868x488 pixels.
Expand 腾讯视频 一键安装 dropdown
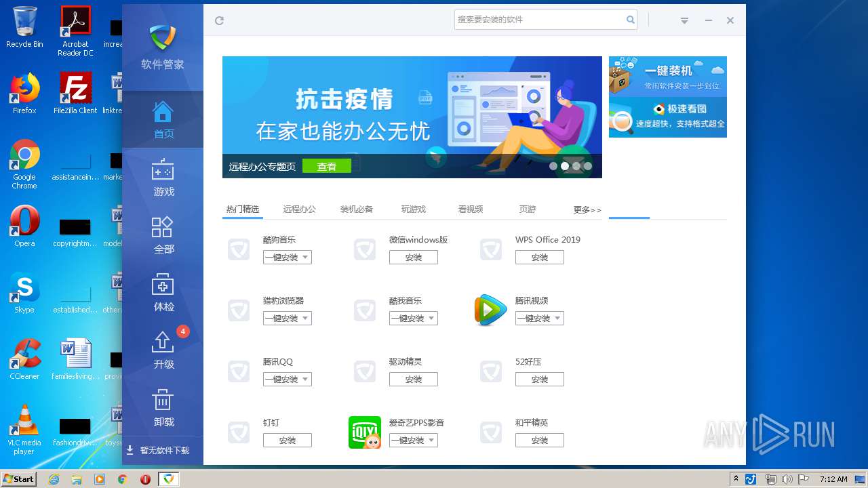point(558,319)
